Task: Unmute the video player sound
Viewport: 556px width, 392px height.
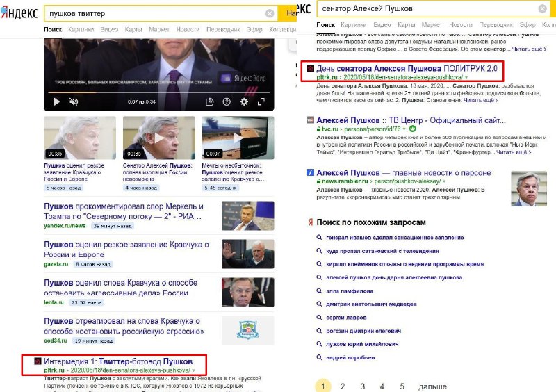Action: coord(74,101)
